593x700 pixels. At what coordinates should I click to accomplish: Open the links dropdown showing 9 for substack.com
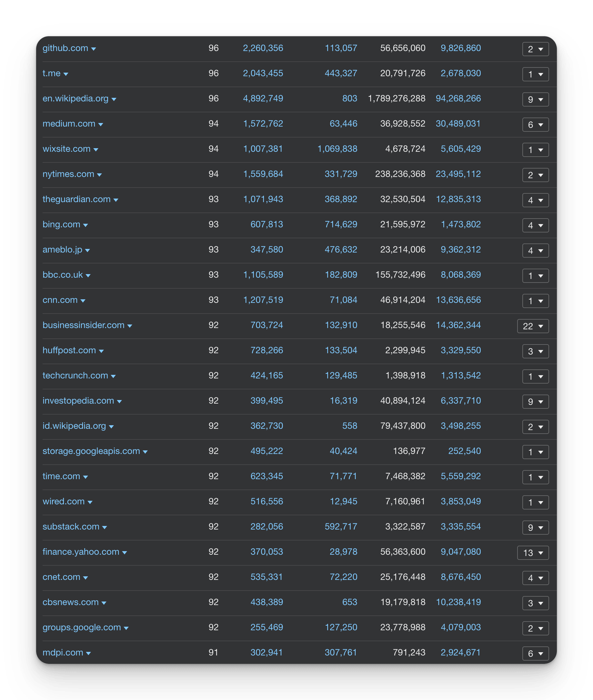(536, 528)
